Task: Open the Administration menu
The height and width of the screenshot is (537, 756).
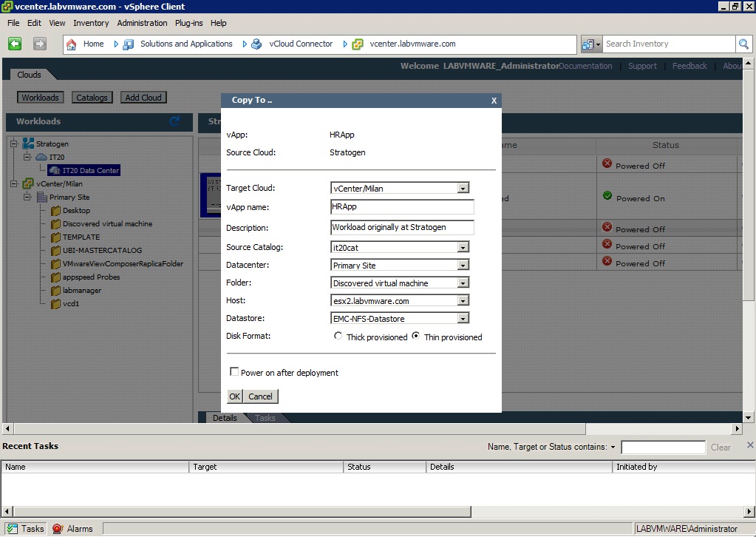Action: click(x=142, y=23)
